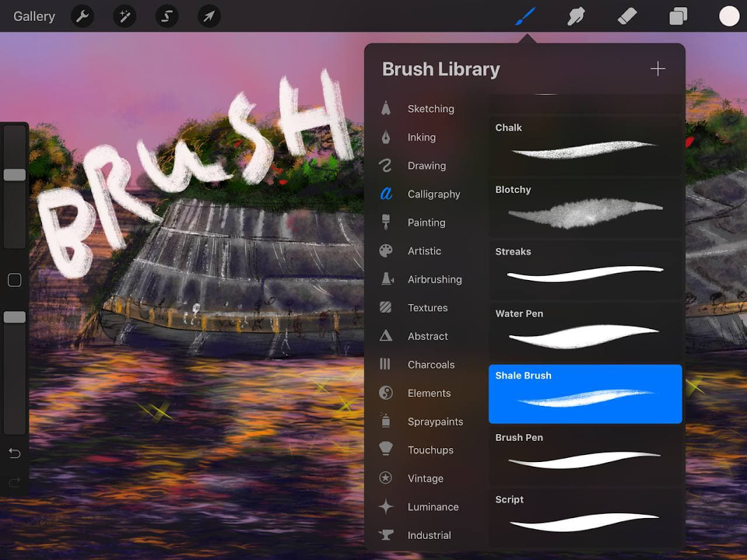Click the brush opacity slider handle
This screenshot has height=560, width=747.
click(14, 317)
